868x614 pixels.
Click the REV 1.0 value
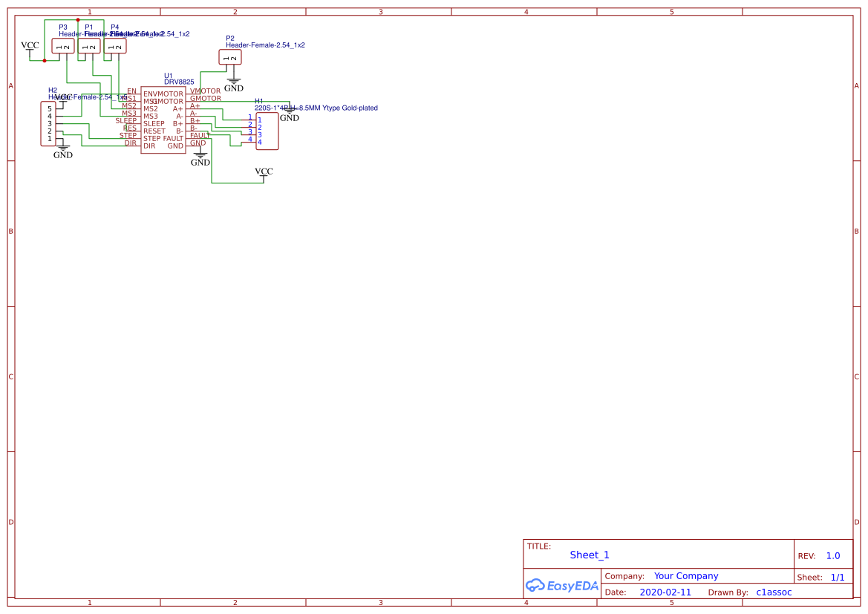pos(832,555)
